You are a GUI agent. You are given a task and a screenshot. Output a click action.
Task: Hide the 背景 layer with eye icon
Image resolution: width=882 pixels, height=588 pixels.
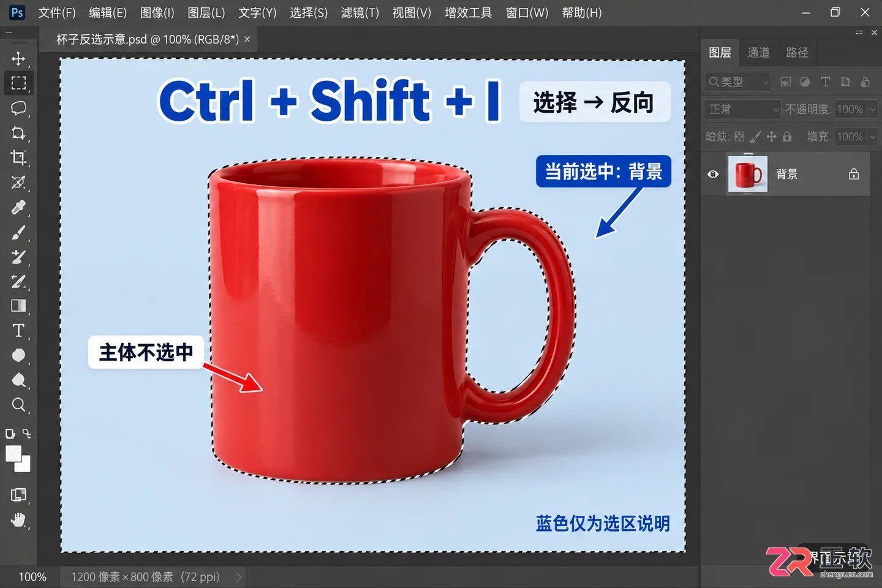[x=713, y=175]
